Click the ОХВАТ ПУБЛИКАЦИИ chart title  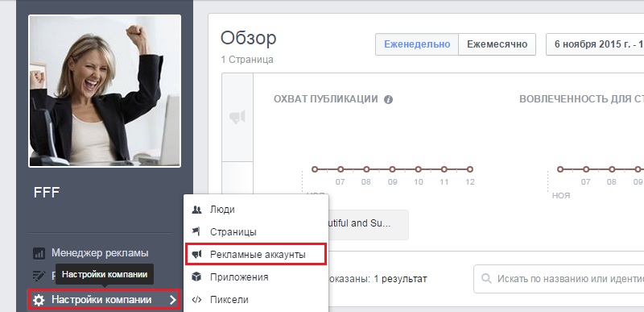(x=326, y=99)
